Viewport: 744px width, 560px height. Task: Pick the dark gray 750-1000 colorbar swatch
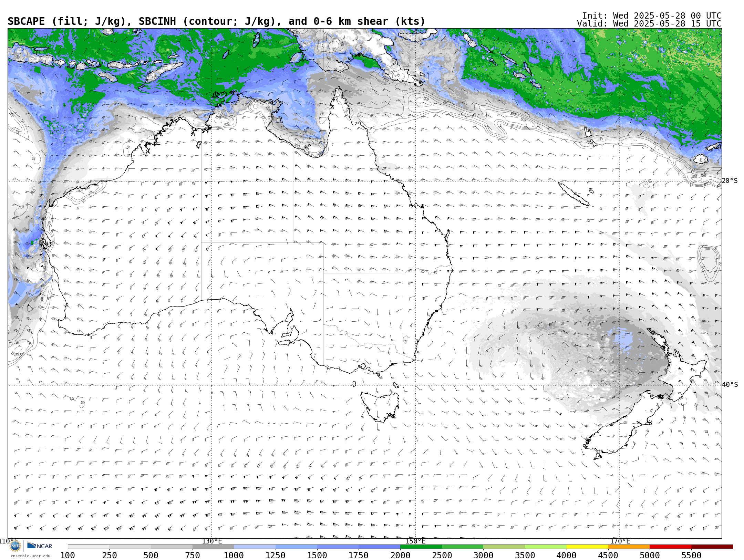[x=213, y=547]
